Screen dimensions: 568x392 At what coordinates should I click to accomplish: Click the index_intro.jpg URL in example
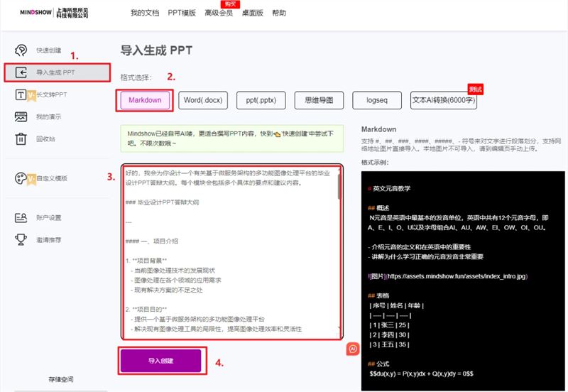pyautogui.click(x=457, y=276)
